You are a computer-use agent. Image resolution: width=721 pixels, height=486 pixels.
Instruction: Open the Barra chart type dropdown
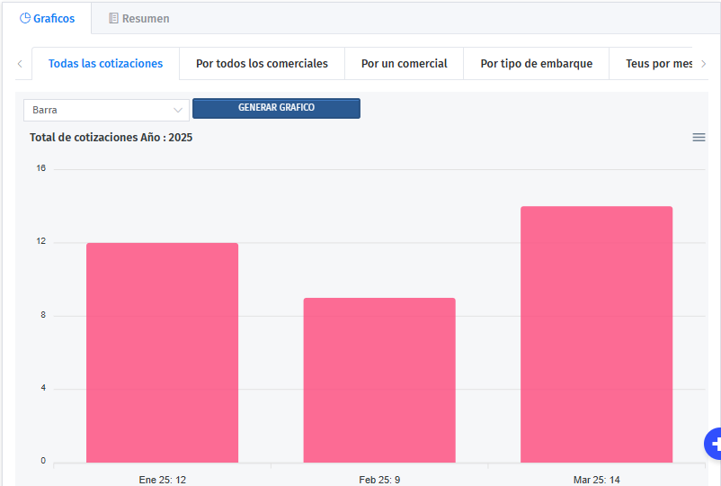point(106,109)
